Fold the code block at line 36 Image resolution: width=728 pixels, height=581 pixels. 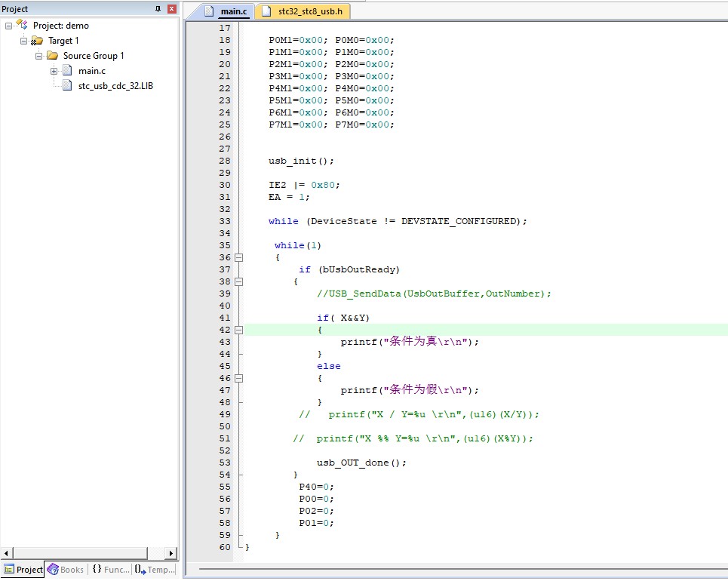point(238,257)
